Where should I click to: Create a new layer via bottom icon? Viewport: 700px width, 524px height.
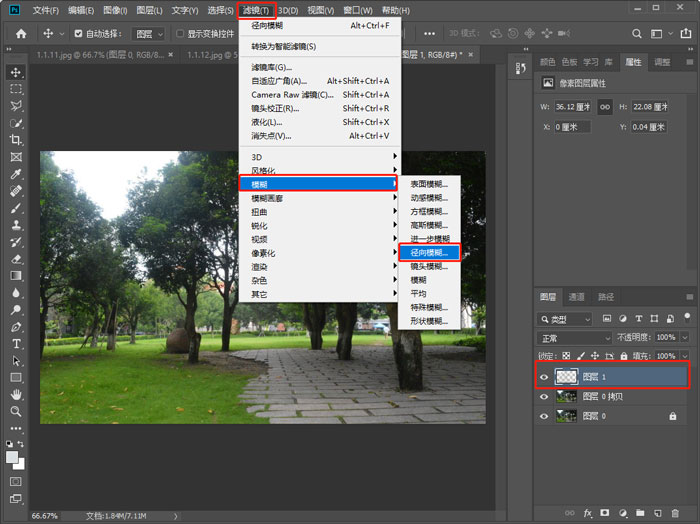[658, 513]
